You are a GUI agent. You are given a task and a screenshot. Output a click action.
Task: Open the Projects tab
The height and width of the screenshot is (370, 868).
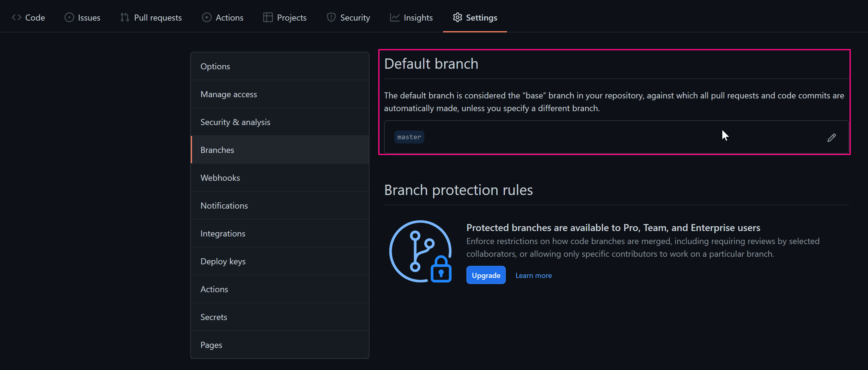pyautogui.click(x=285, y=18)
